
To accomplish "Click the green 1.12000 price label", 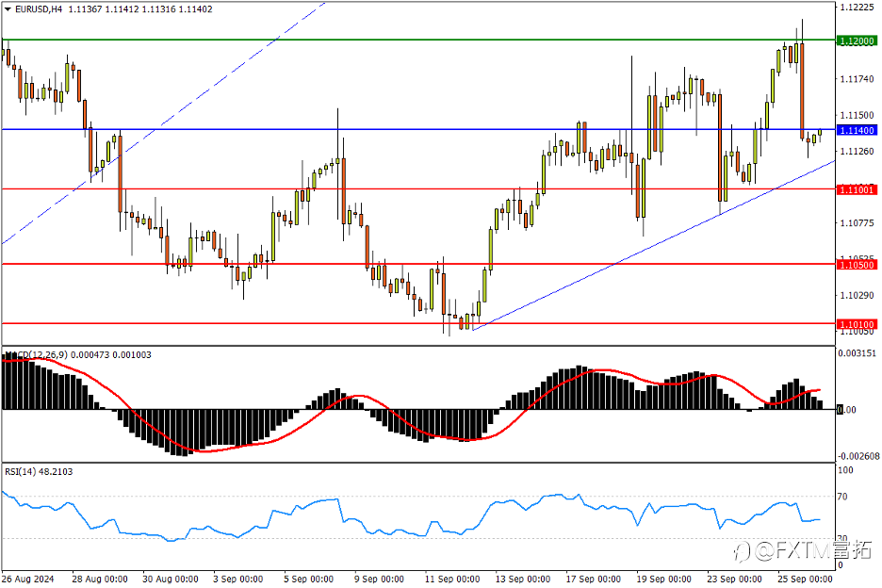I will 857,41.
